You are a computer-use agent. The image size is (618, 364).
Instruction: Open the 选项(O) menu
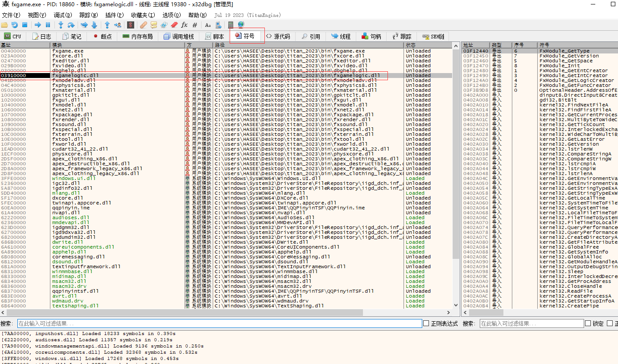point(171,15)
